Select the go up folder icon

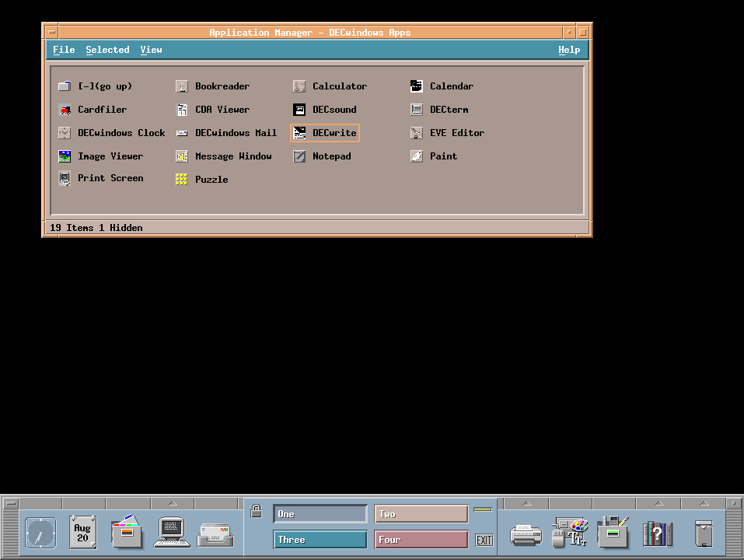tap(65, 86)
